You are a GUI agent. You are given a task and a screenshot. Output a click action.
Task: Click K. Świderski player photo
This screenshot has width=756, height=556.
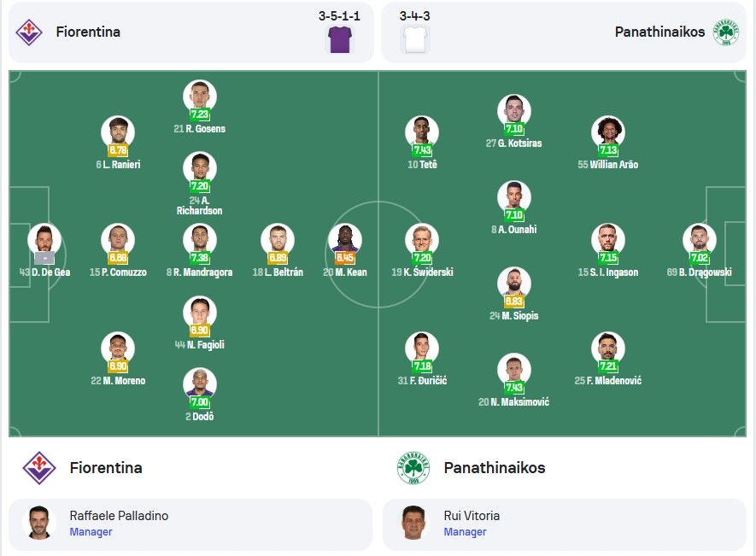[x=422, y=240]
